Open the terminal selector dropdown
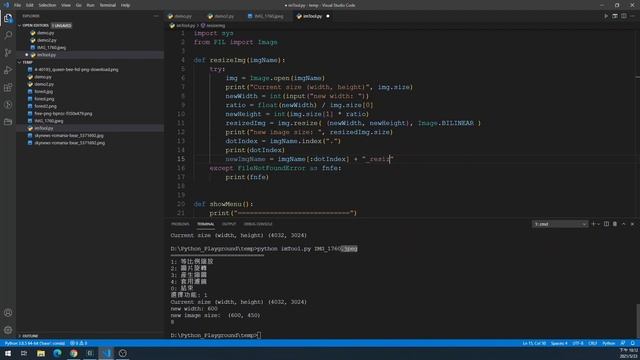Viewport: 640px width, 360px height. tap(560, 224)
